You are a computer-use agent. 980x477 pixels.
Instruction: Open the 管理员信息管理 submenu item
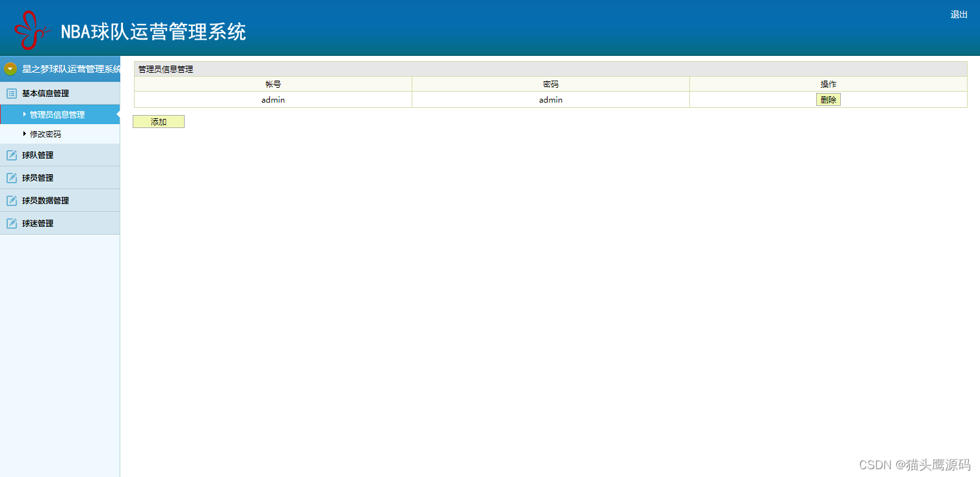tap(60, 114)
